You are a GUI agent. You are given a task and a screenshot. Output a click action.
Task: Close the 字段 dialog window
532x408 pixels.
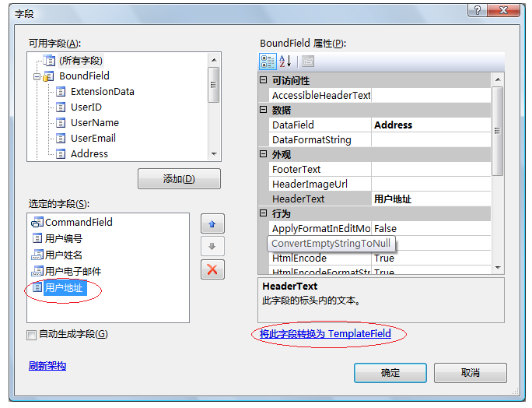[x=503, y=10]
